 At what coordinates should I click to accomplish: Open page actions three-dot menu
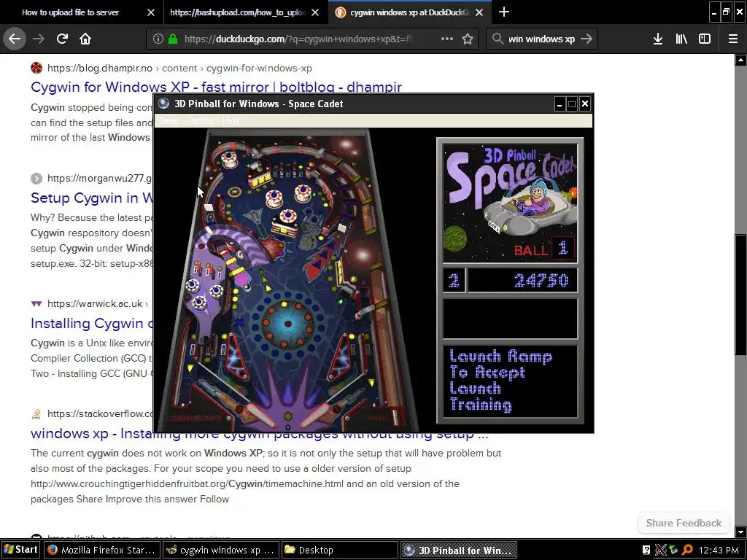(x=447, y=39)
